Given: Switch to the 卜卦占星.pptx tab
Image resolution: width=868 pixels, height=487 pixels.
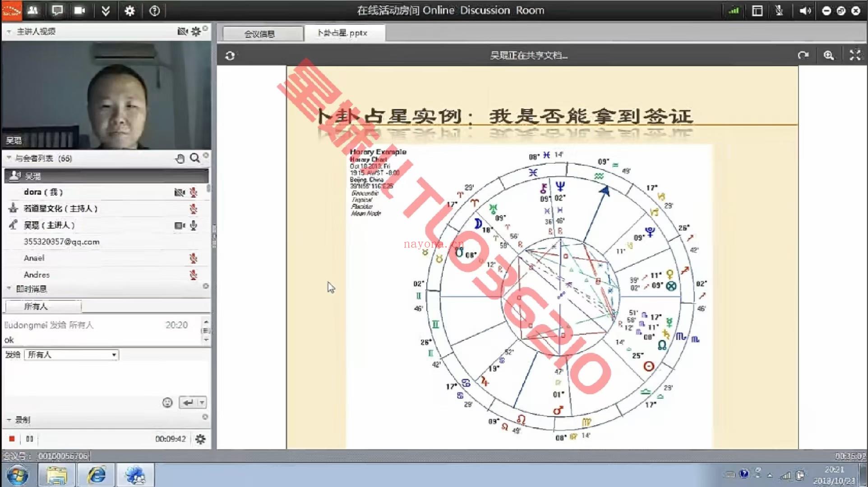Looking at the screenshot, I should (x=345, y=33).
